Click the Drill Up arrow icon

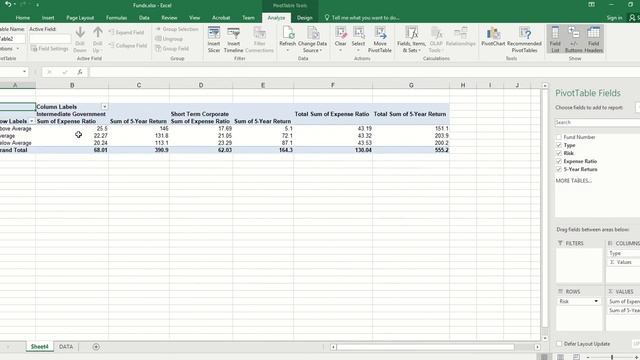98,33
